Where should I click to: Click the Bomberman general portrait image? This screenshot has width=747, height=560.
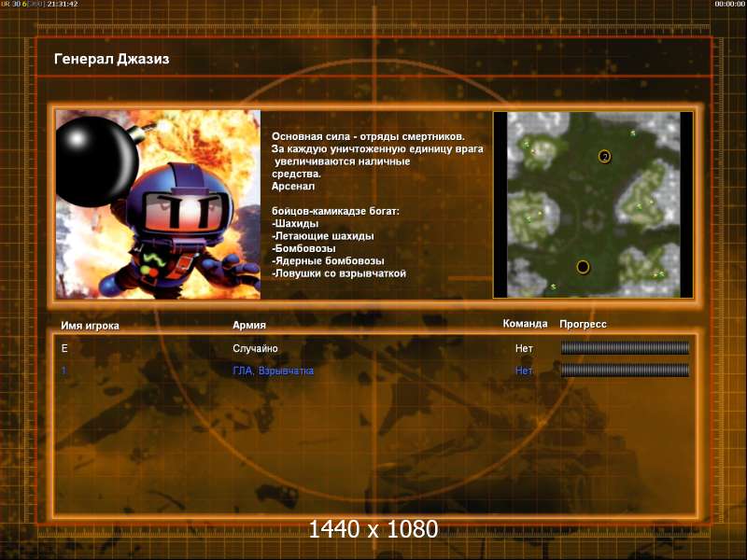point(158,204)
